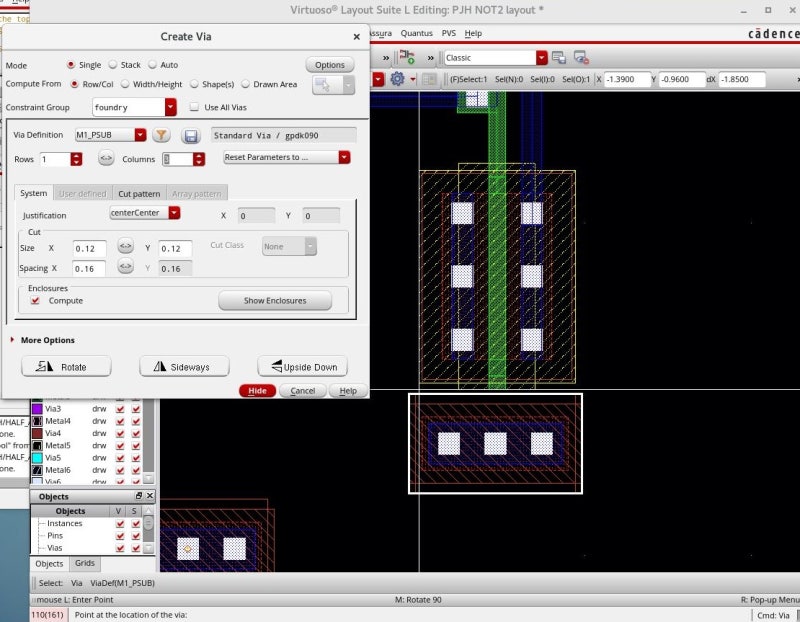Flip via using the Sideways button

point(184,367)
